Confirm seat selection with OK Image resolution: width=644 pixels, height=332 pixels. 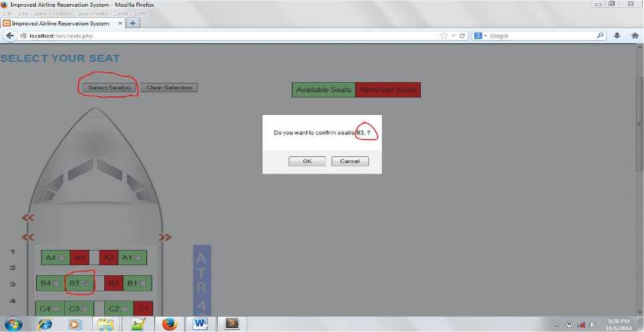point(307,161)
